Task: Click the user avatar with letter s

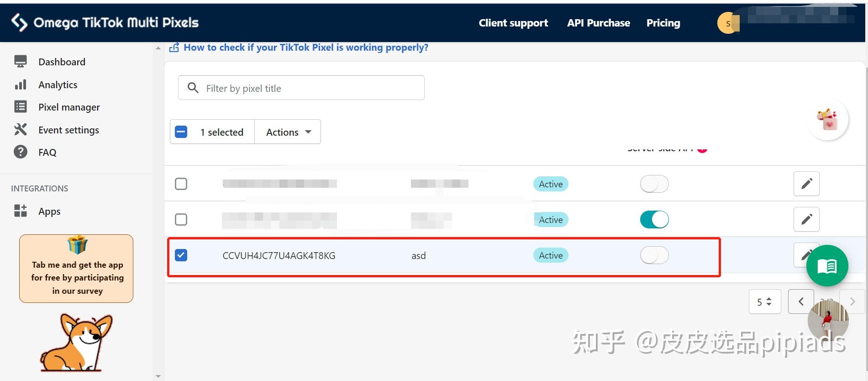Action: 728,23
